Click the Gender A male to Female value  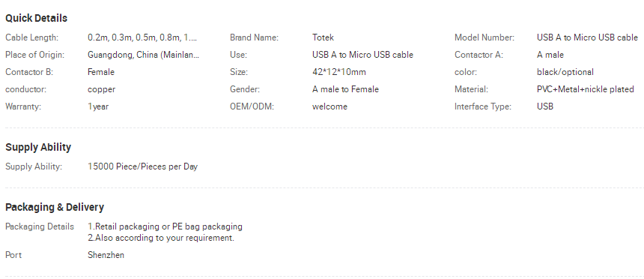pos(345,89)
